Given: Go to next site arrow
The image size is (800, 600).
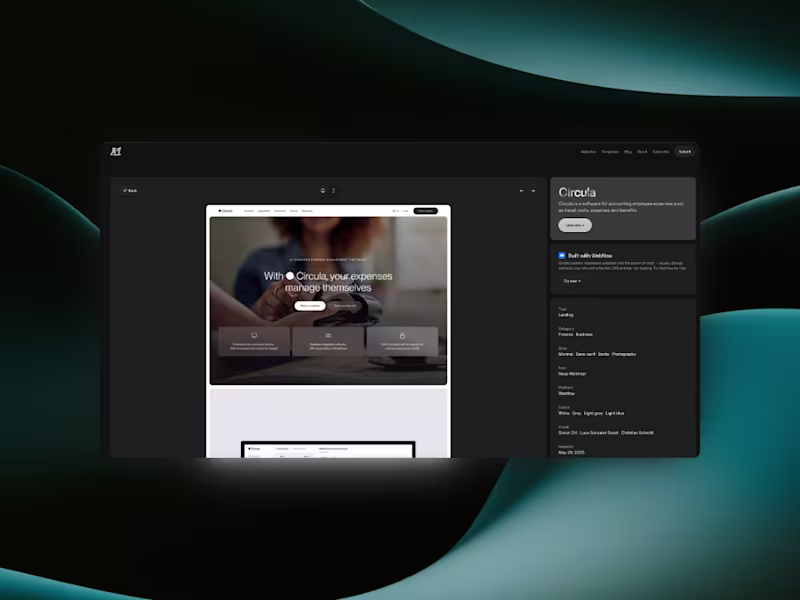Looking at the screenshot, I should [533, 191].
